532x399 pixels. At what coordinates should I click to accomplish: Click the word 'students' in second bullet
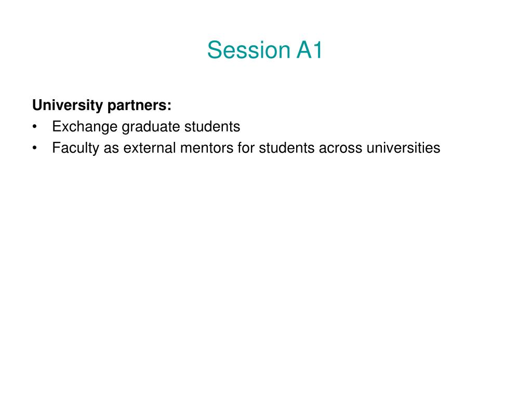click(287, 148)
